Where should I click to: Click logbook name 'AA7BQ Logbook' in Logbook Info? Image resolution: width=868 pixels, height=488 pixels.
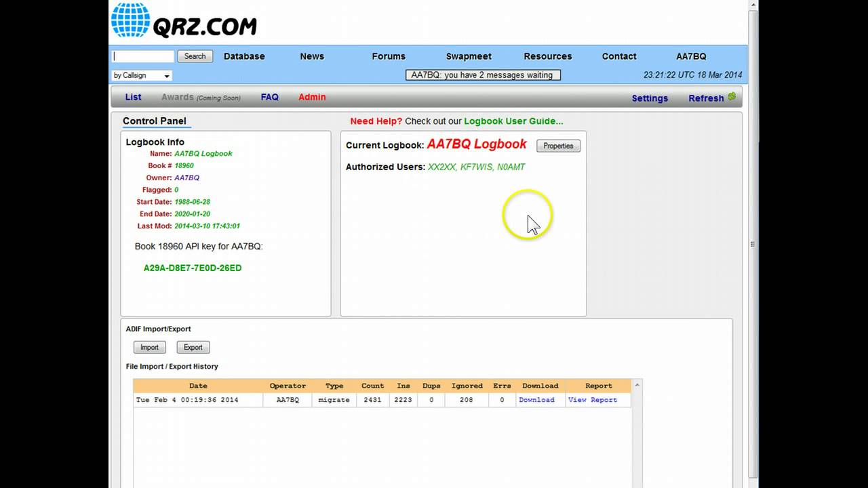[x=203, y=154]
